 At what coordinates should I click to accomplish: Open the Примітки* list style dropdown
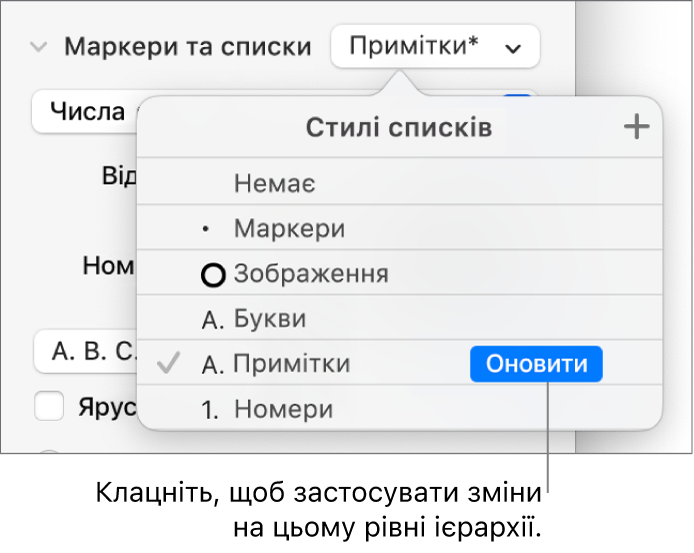point(435,46)
